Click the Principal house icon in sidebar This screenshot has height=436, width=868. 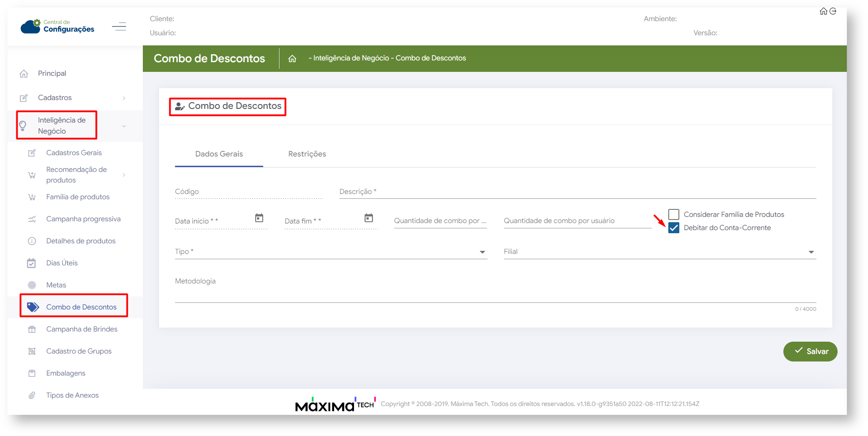click(x=24, y=74)
